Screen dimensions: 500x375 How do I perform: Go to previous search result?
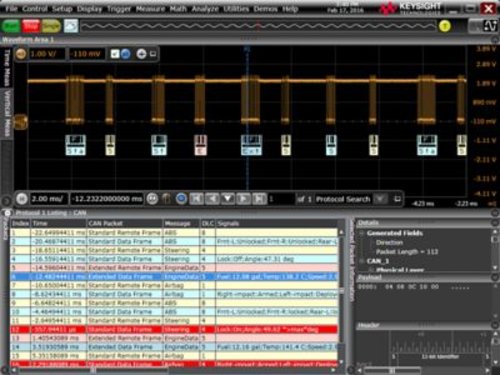coord(212,199)
